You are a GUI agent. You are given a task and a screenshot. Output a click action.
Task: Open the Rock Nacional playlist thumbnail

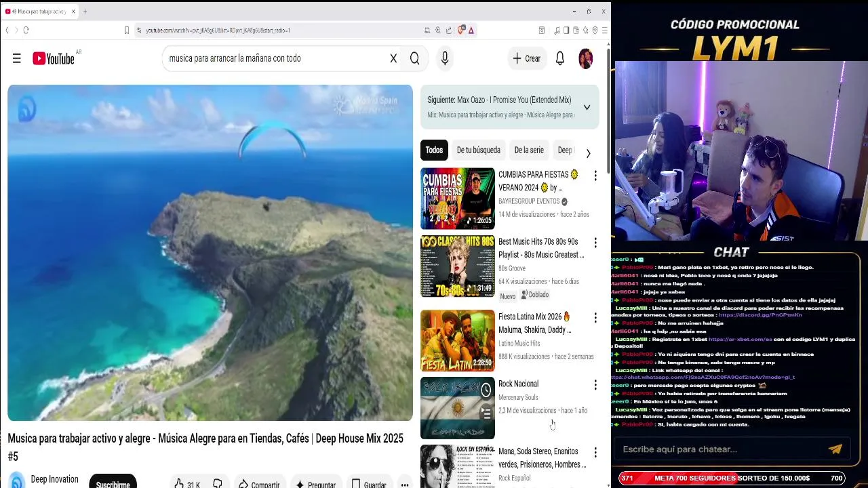[x=458, y=408]
